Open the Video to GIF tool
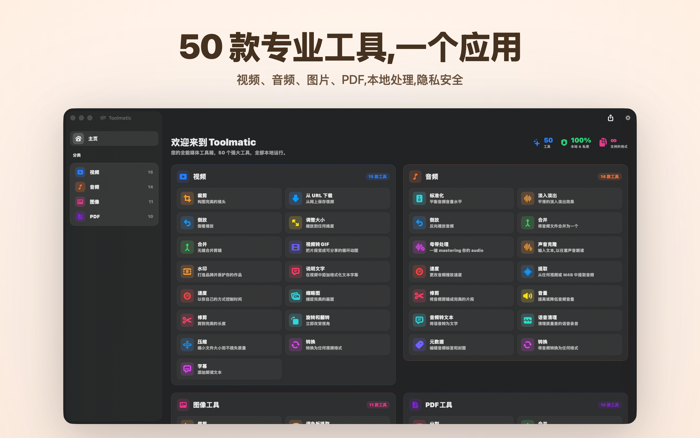This screenshot has width=700, height=438. tap(338, 247)
